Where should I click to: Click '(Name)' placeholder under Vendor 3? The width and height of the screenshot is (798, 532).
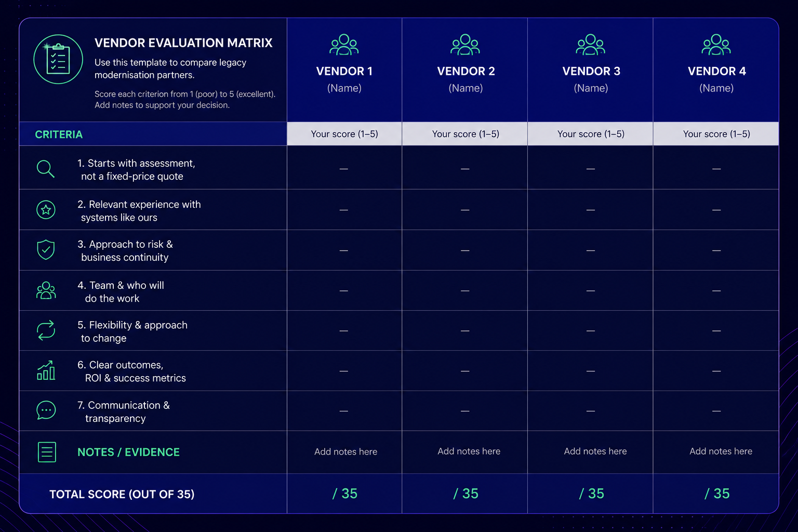tap(591, 88)
